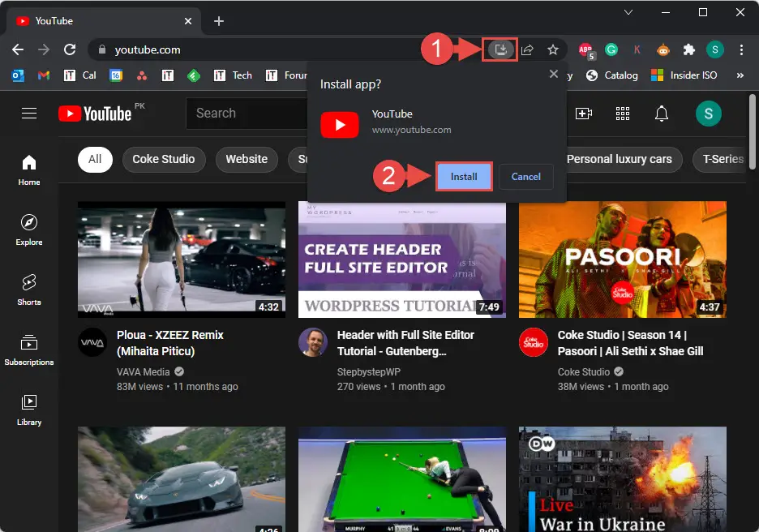Image resolution: width=759 pixels, height=532 pixels.
Task: Go back to the previous page
Action: click(x=18, y=49)
